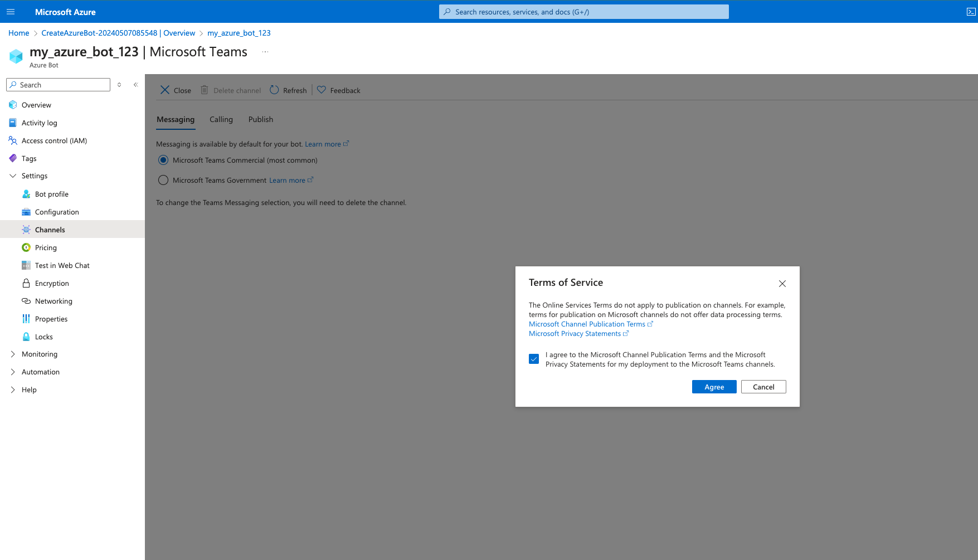Open Microsoft Privacy Statements link
This screenshot has height=560, width=978.
point(578,333)
